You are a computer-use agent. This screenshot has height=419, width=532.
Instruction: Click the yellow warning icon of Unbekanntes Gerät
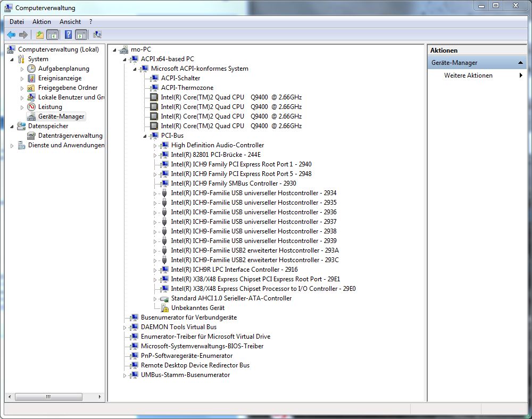tap(164, 308)
